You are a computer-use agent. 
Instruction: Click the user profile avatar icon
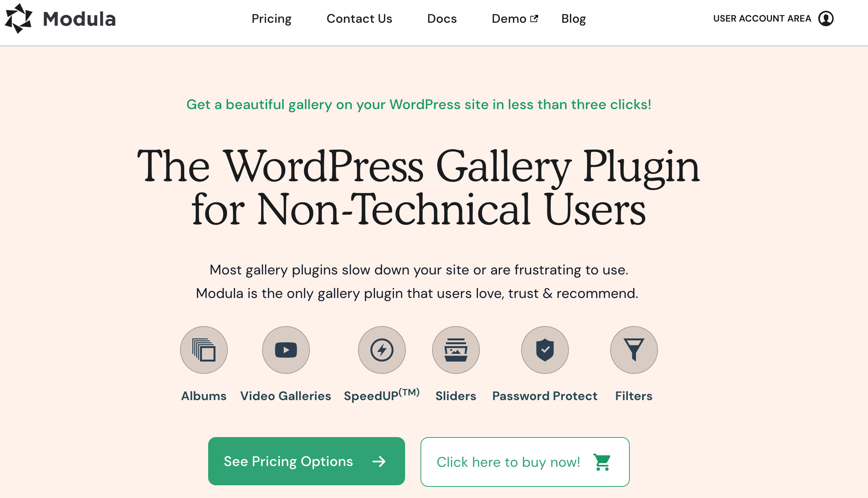(826, 19)
